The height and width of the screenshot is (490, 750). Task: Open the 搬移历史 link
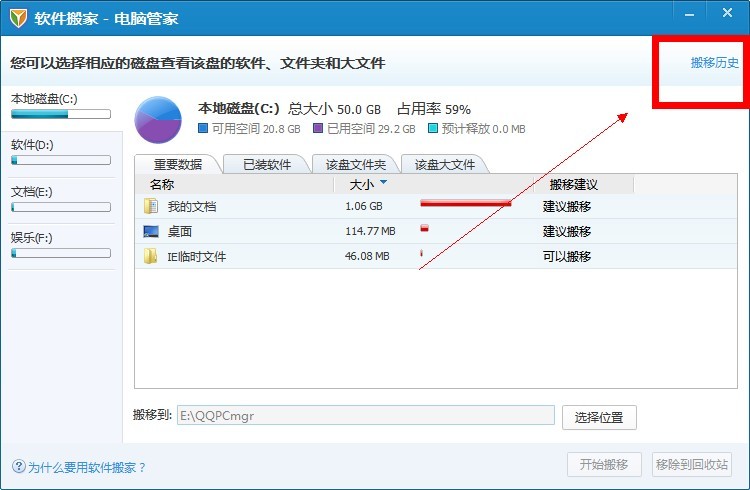pos(715,63)
